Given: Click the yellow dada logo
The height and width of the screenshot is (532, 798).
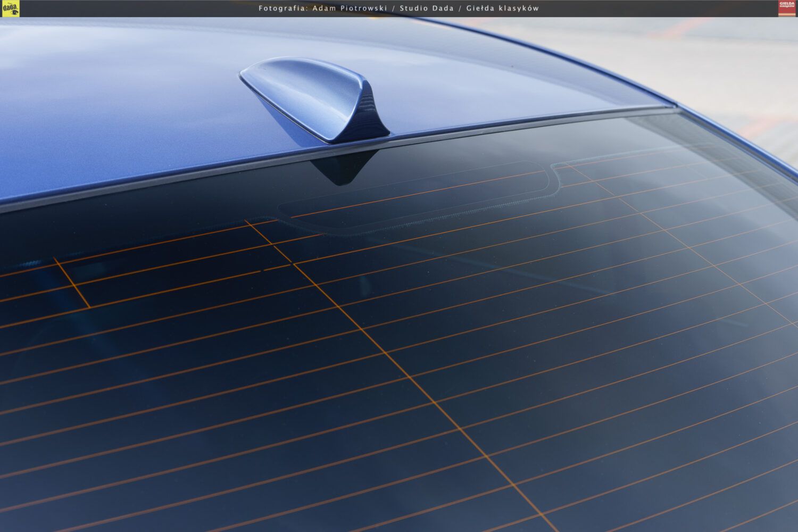Looking at the screenshot, I should 10,9.
